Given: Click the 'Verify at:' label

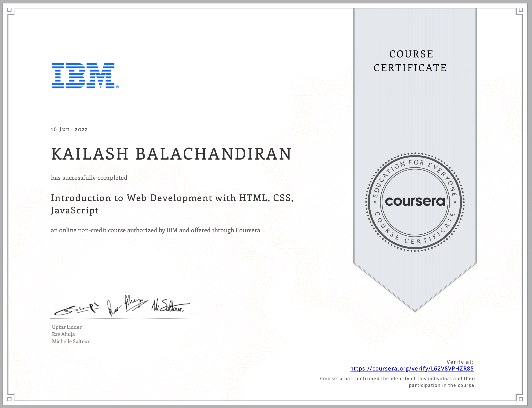Looking at the screenshot, I should pos(460,362).
